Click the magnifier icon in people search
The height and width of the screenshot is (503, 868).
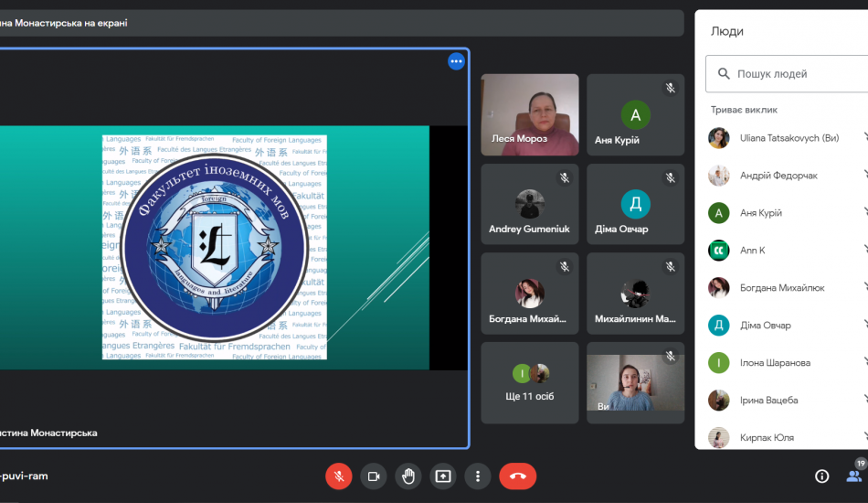724,73
